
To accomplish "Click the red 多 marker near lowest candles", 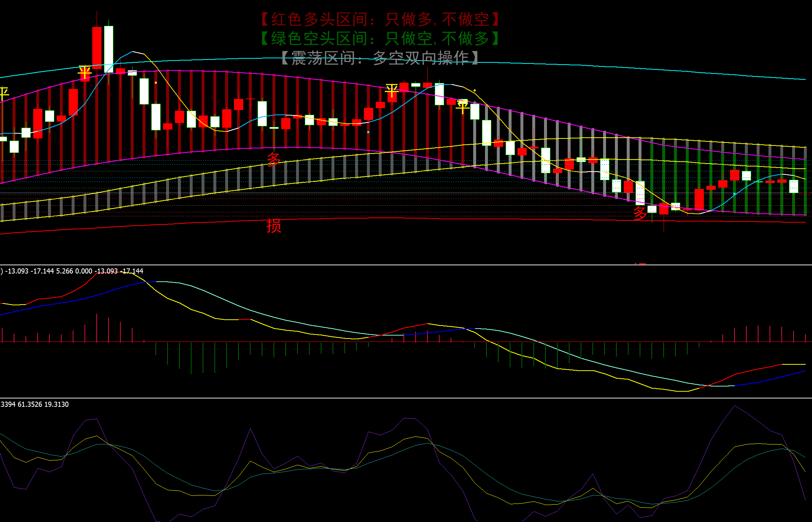I will 640,213.
